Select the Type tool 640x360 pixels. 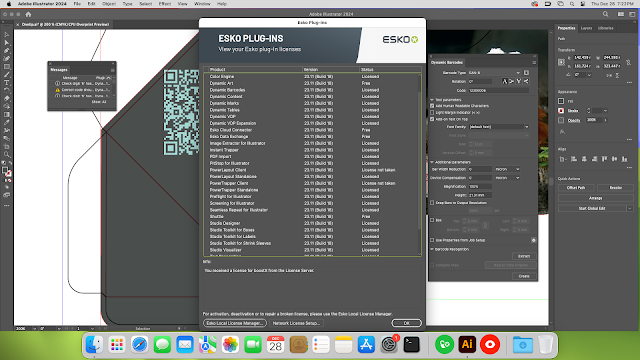point(7,82)
